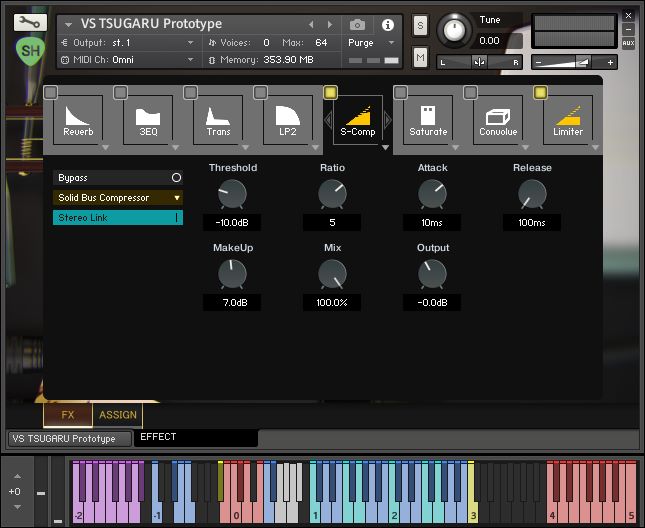
Task: Toggle Stereo Link option
Action: (x=118, y=217)
